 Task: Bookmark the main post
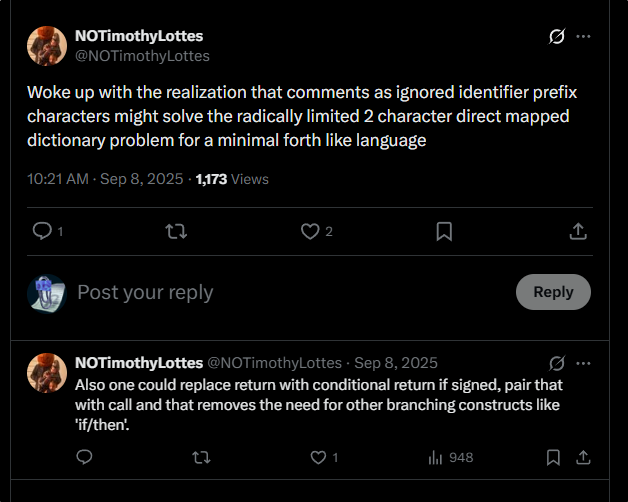(444, 231)
